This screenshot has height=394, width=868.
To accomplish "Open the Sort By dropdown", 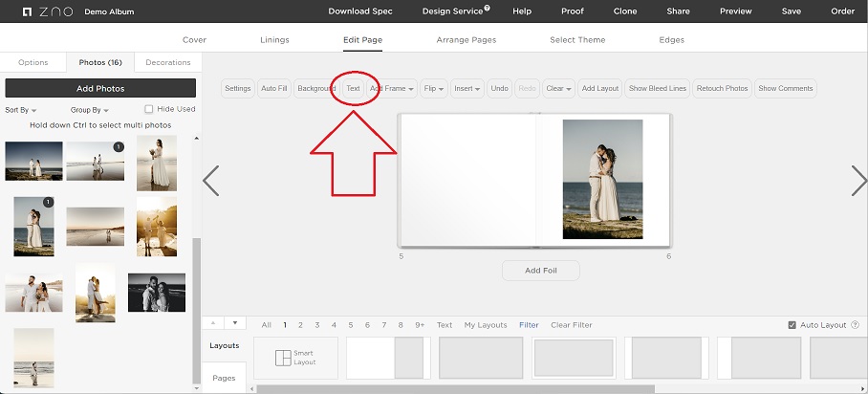I will click(x=20, y=110).
